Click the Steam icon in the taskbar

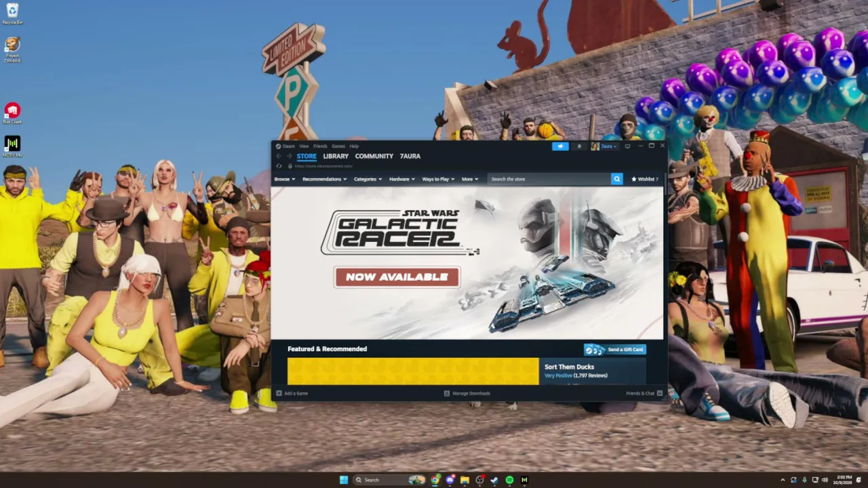[494, 480]
